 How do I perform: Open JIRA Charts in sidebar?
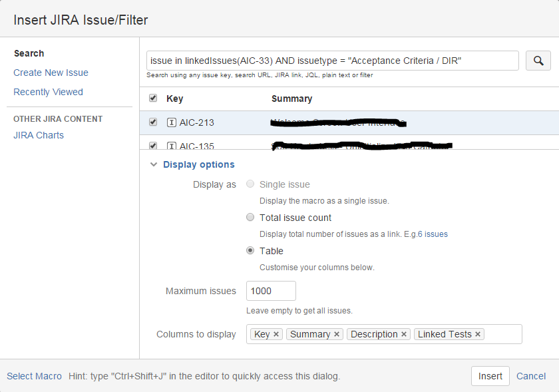pos(39,135)
